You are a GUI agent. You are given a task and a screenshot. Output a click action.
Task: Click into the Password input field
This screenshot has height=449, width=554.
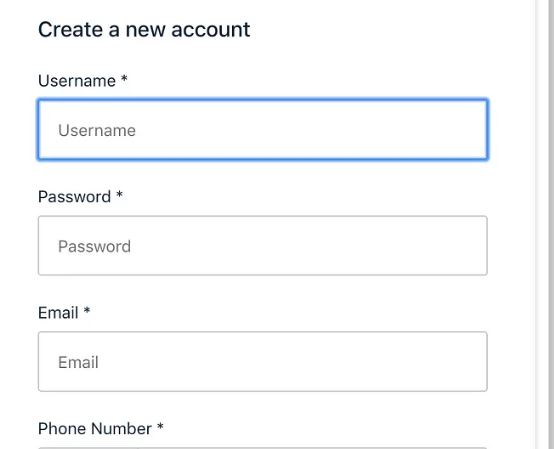[x=263, y=246]
